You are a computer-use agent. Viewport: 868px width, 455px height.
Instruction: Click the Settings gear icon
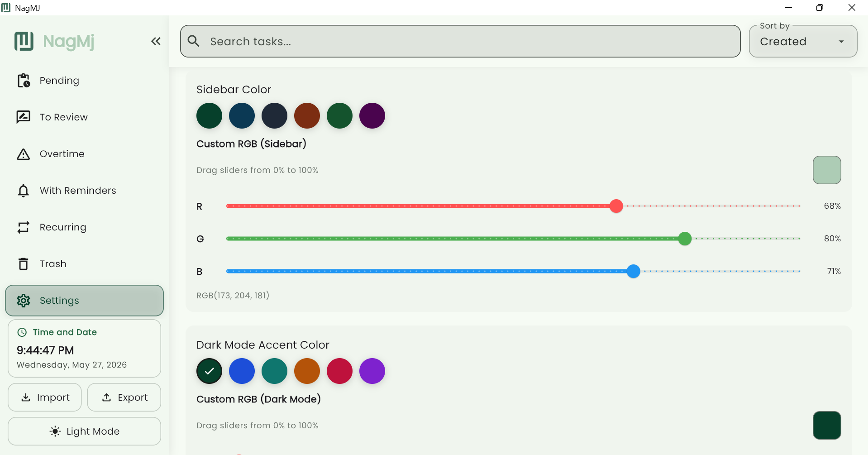24,301
